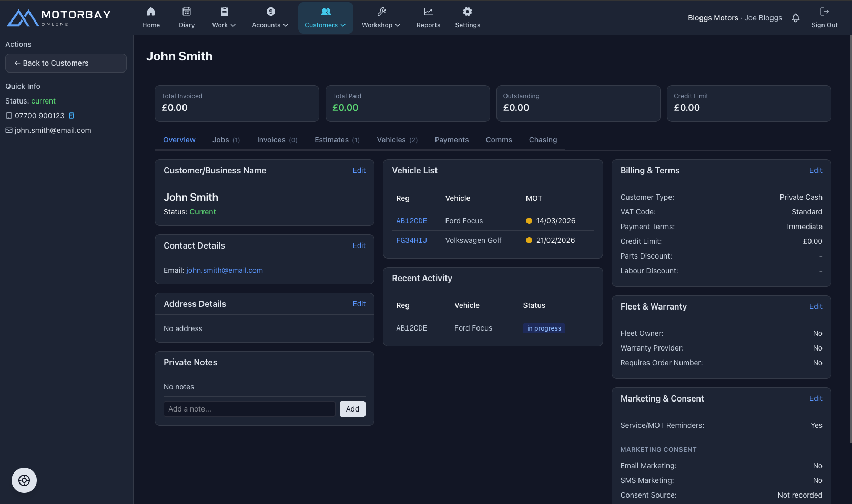Edit the Billing & Terms section
852x504 pixels.
pyautogui.click(x=815, y=170)
